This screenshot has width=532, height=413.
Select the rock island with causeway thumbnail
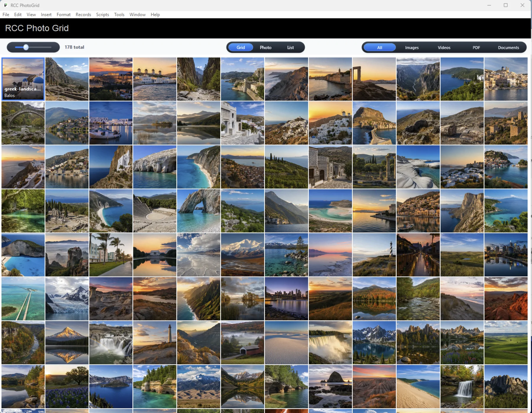pyautogui.click(x=374, y=123)
